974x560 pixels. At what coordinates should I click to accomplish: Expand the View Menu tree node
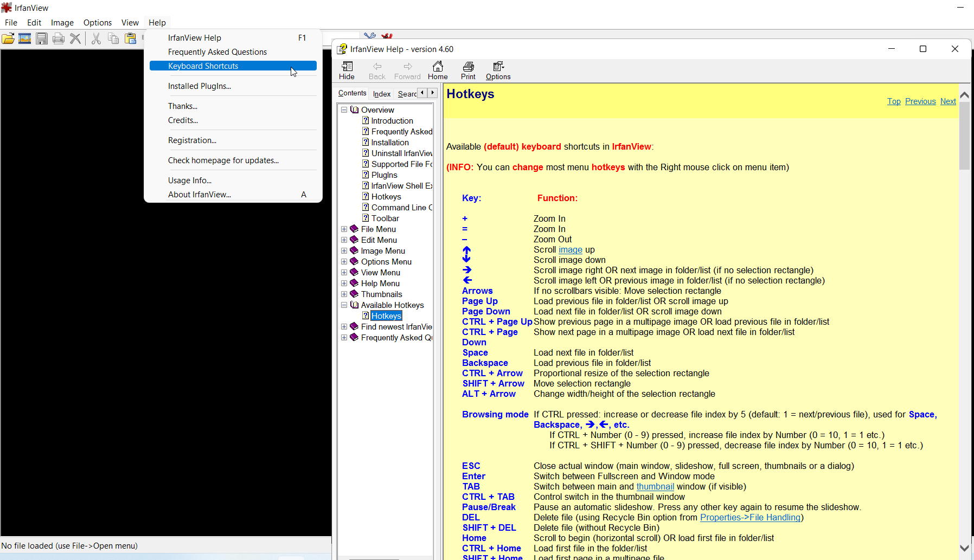pyautogui.click(x=344, y=272)
